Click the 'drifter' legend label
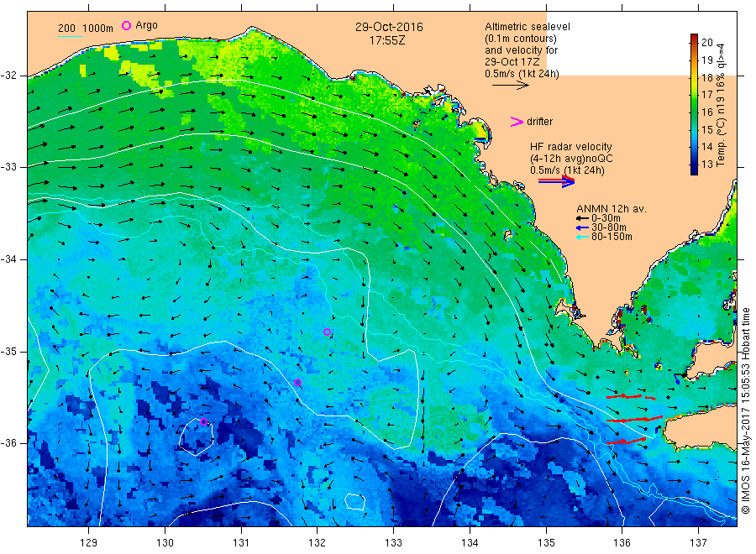 pyautogui.click(x=539, y=122)
